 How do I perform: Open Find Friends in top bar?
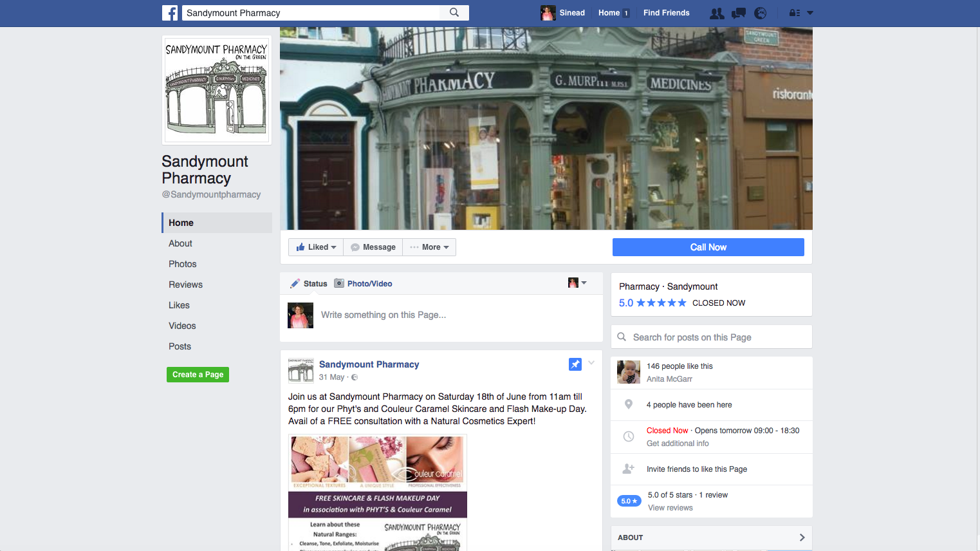click(666, 13)
